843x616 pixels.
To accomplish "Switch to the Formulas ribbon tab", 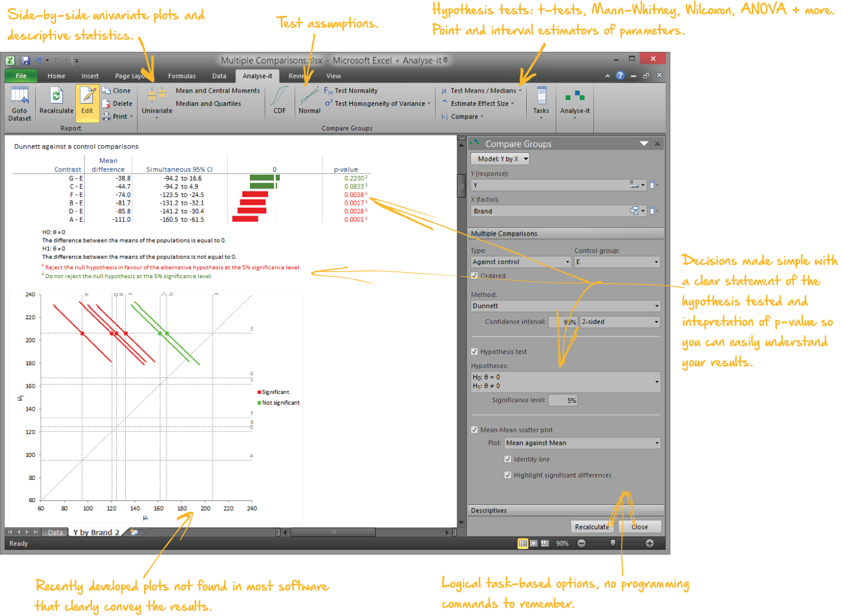I will [182, 76].
